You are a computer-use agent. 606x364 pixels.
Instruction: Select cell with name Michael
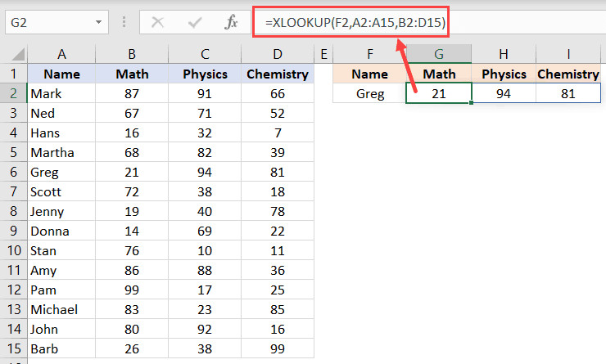pyautogui.click(x=61, y=309)
